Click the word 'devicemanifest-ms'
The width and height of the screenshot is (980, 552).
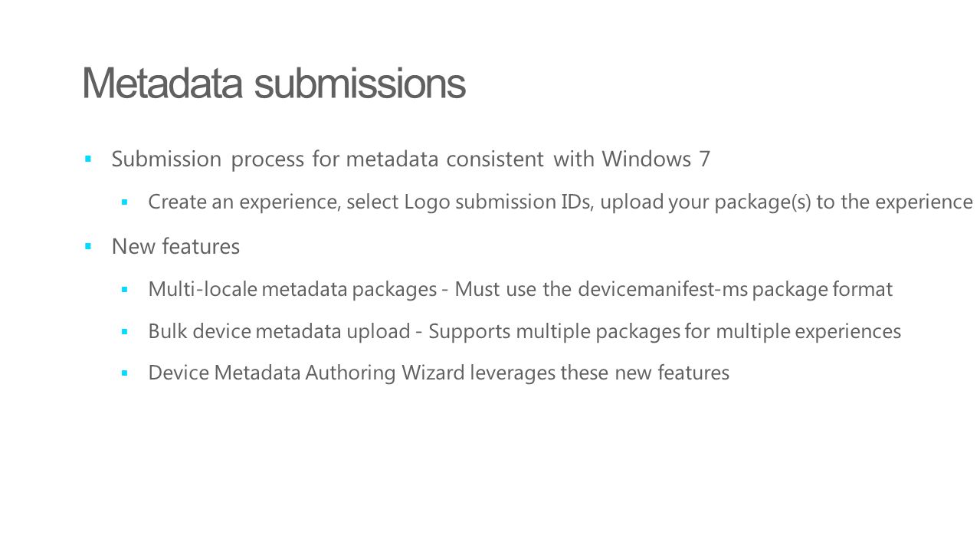[x=663, y=289]
